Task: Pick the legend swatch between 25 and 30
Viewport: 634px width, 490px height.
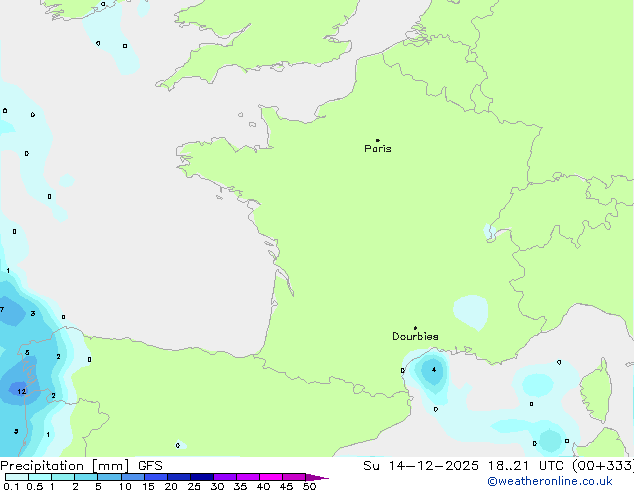Action: pyautogui.click(x=203, y=478)
